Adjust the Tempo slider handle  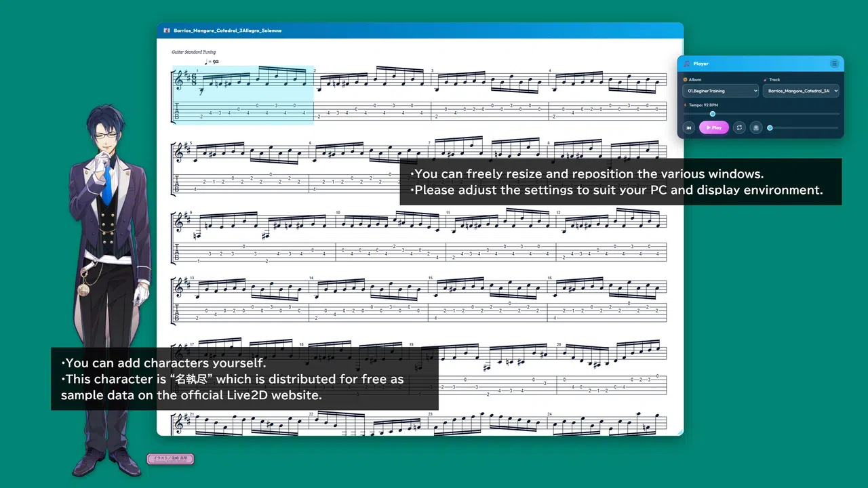click(712, 114)
